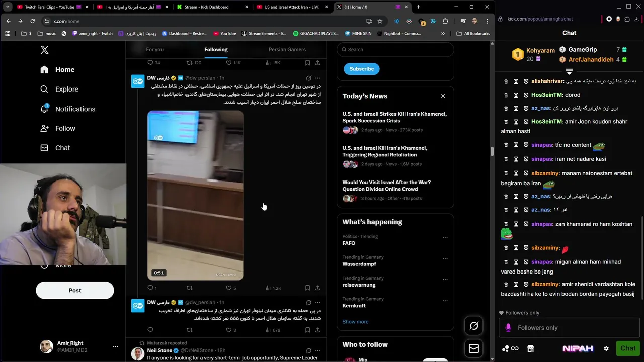
Task: Switch to Stream - Kick Dashboard tab
Action: click(211, 7)
